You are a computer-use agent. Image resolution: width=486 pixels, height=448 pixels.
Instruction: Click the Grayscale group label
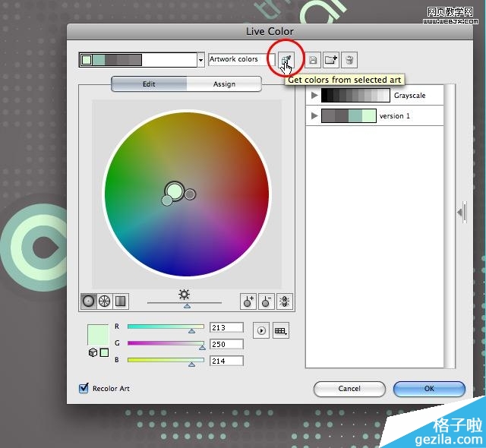[x=409, y=96]
